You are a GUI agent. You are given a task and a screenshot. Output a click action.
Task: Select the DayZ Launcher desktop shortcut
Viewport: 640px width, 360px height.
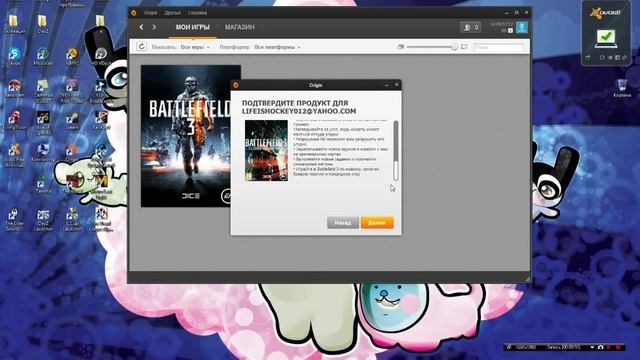click(x=43, y=220)
